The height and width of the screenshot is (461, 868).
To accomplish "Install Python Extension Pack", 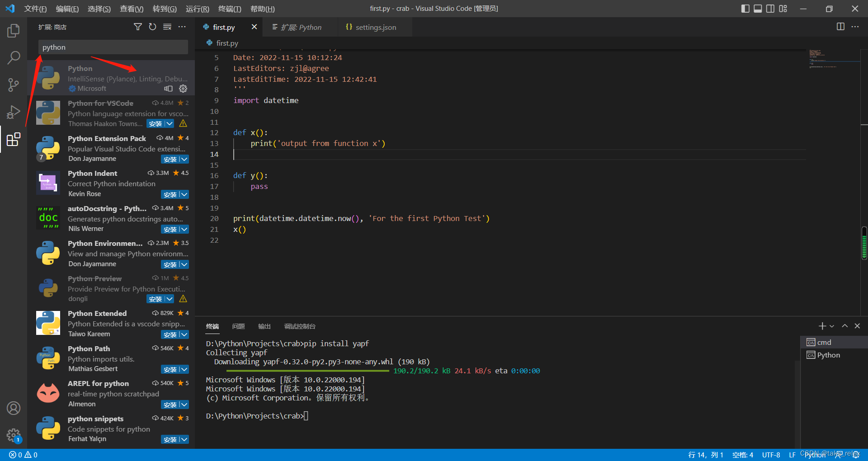I will click(x=170, y=159).
